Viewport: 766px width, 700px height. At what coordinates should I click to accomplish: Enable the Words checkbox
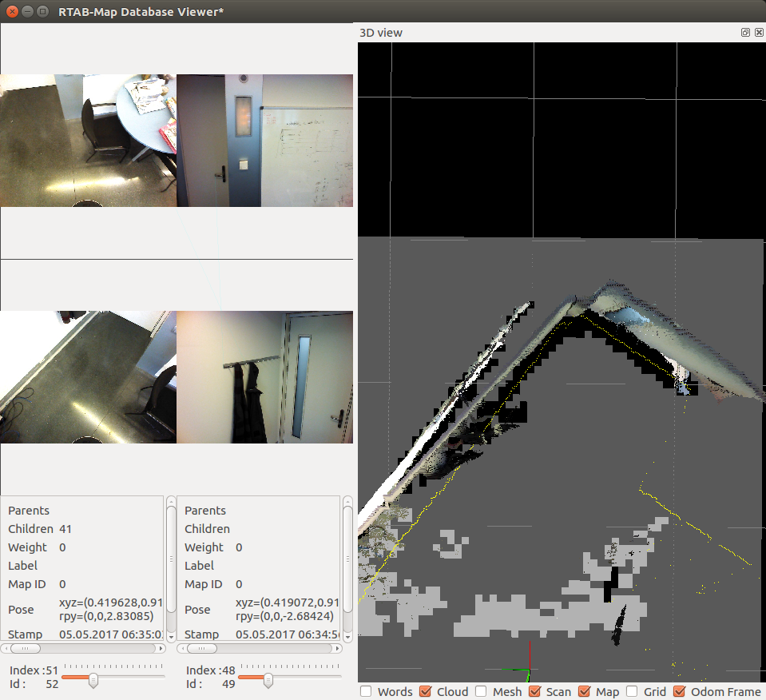(366, 691)
